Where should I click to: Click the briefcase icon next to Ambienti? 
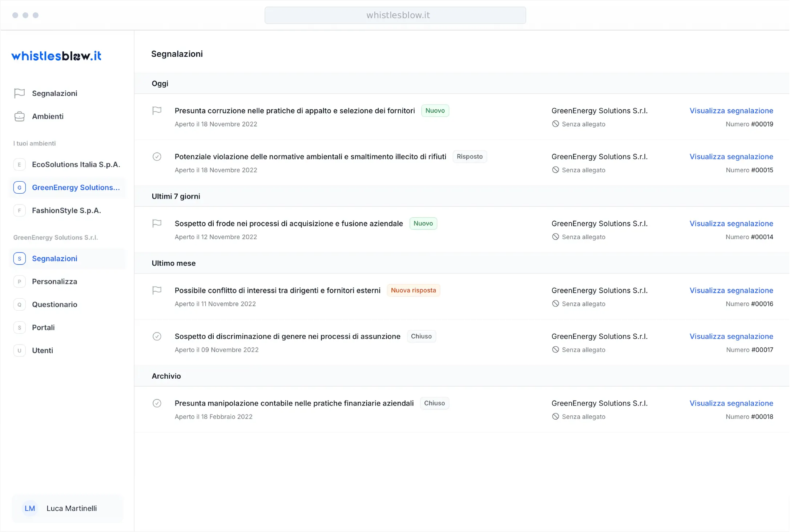pos(19,116)
